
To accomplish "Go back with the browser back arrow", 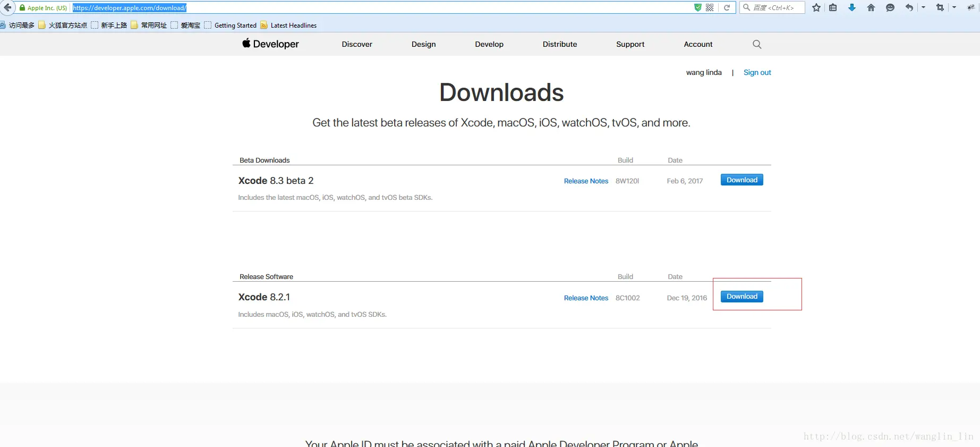I will pos(7,7).
